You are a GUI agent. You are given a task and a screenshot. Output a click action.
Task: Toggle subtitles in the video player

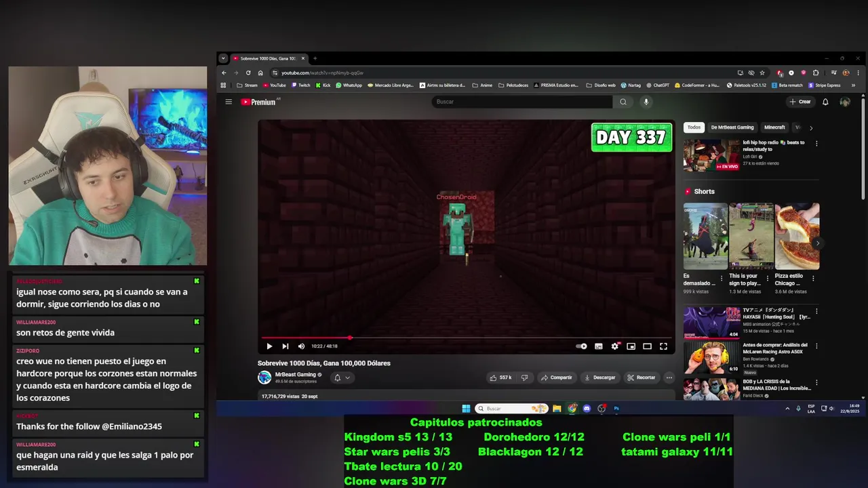[x=598, y=346]
